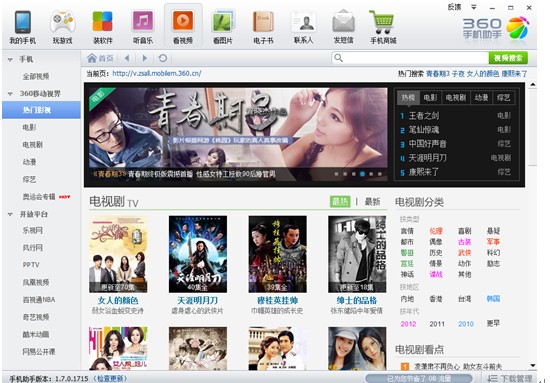Open 手机商城 shopping cart icon
This screenshot has width=550, height=383.
[x=382, y=22]
